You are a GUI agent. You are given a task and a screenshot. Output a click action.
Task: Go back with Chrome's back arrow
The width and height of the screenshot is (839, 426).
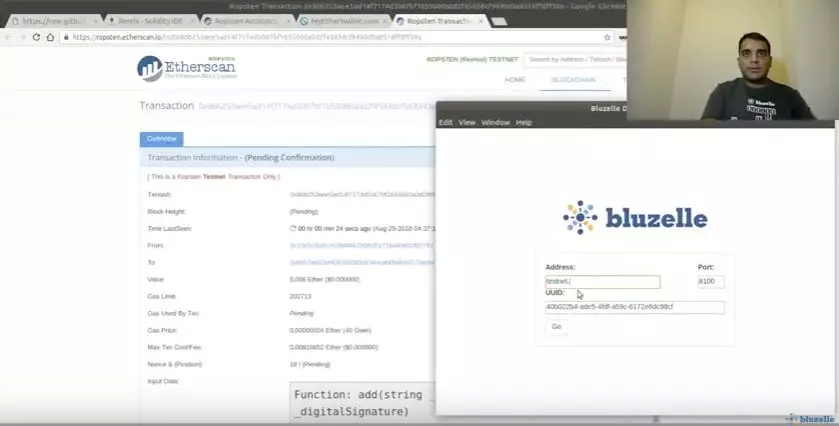tap(9, 37)
